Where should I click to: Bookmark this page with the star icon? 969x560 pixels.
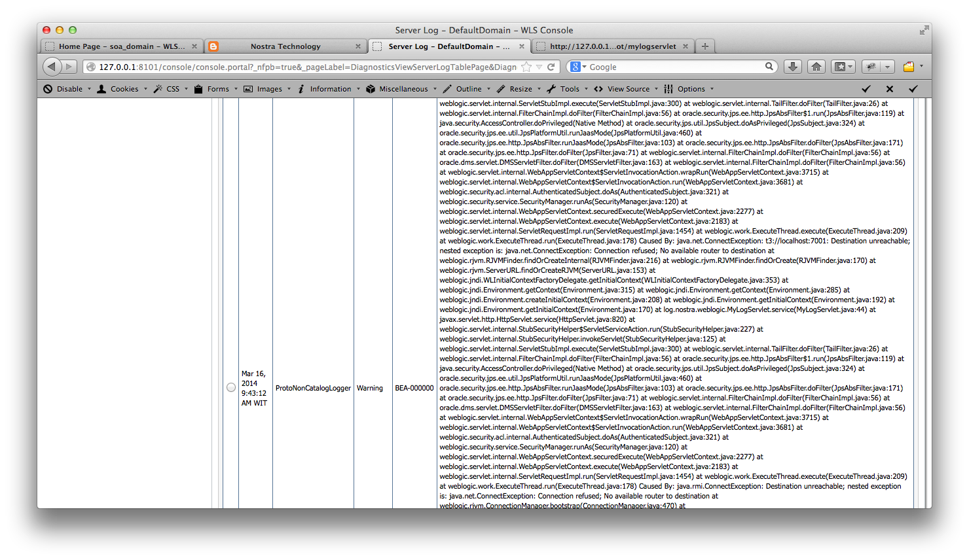526,67
